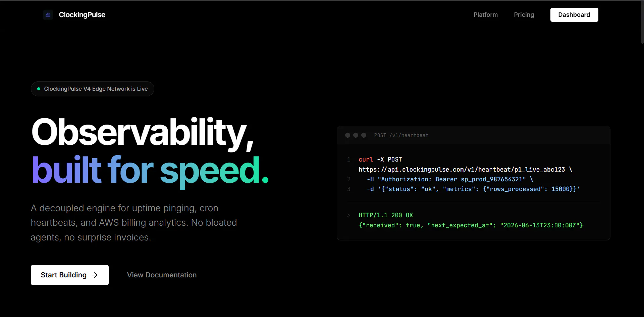The height and width of the screenshot is (317, 644).
Task: Click the V4 Edge Network is Live badge
Action: [93, 89]
